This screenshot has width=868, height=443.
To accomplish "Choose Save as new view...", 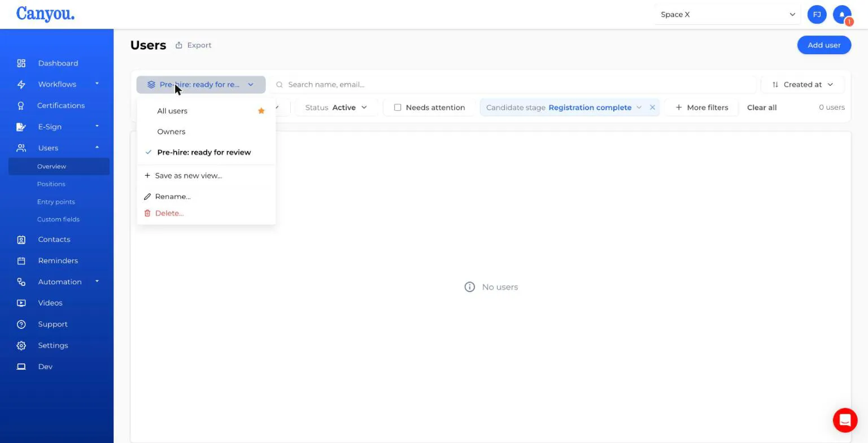I will click(x=206, y=176).
